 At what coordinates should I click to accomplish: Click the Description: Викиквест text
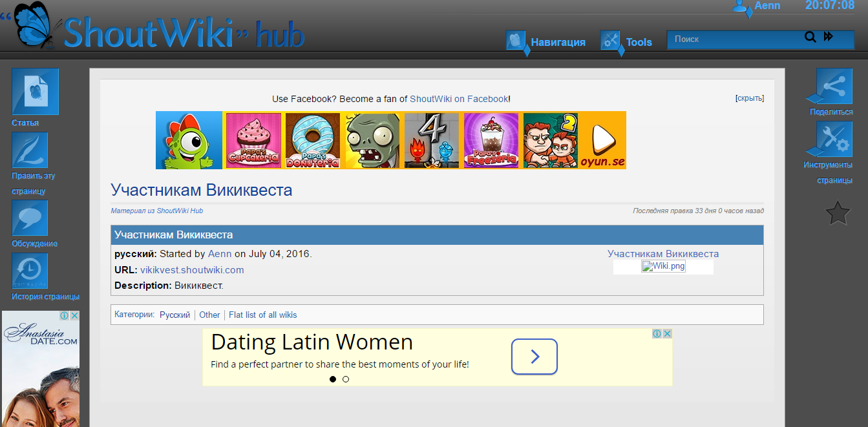pos(169,286)
